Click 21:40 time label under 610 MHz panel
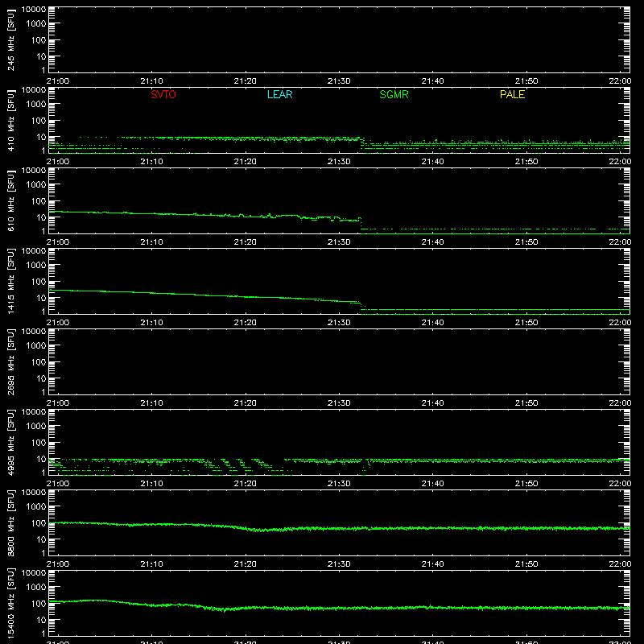Image resolution: width=644 pixels, height=644 pixels. [x=432, y=242]
